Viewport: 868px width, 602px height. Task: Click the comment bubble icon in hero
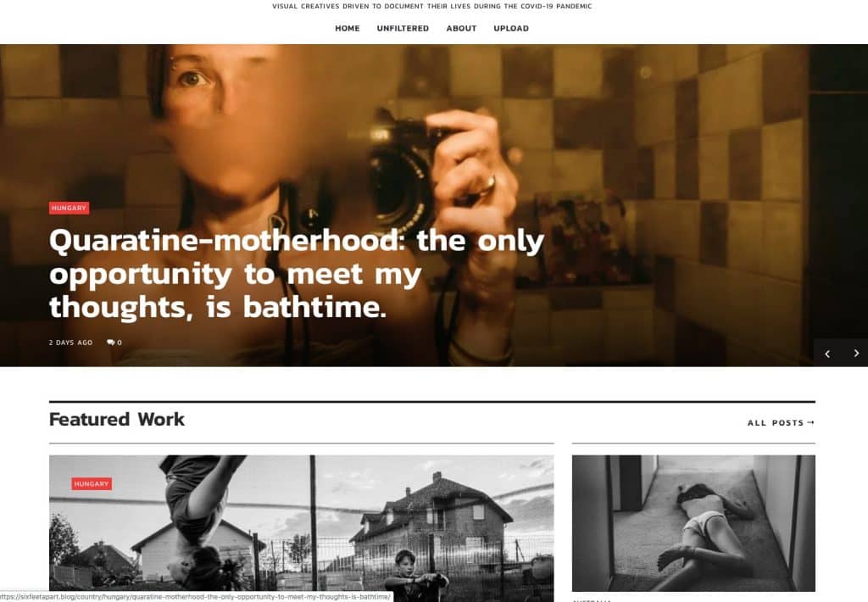111,343
